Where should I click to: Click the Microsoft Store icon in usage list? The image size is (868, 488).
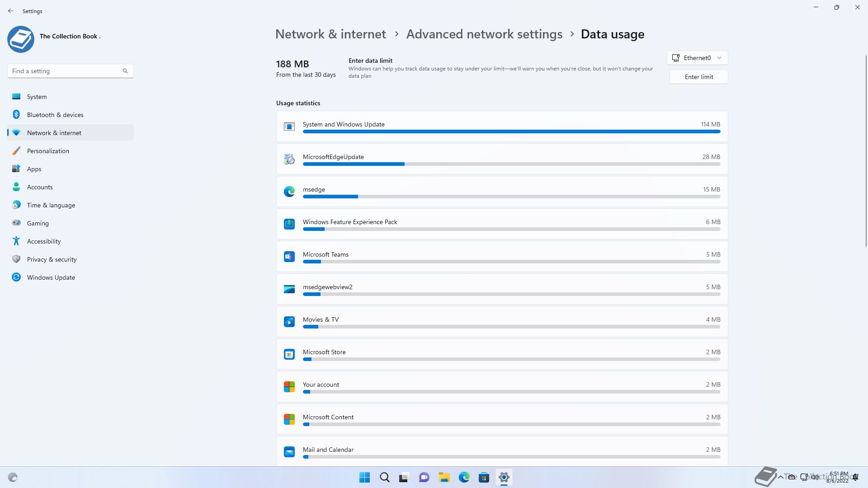click(289, 354)
